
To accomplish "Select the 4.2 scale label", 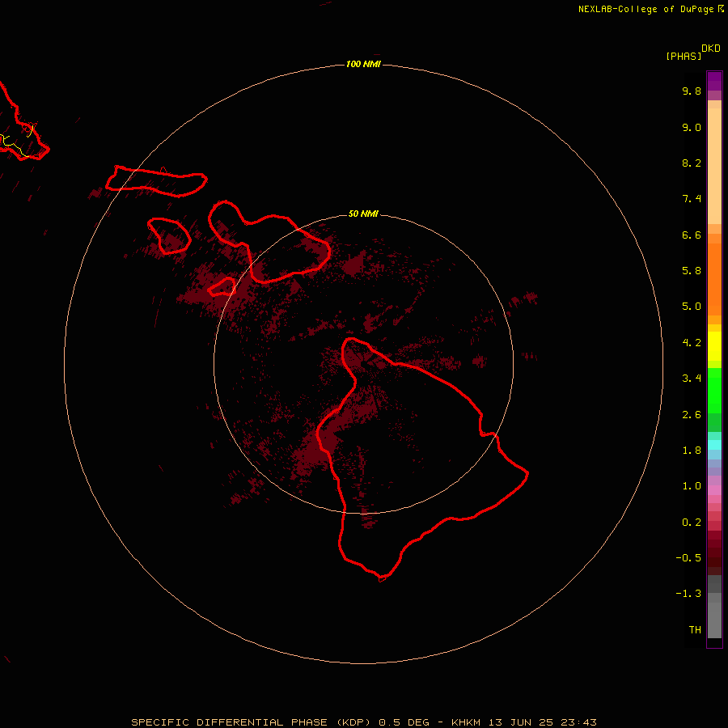I will pyautogui.click(x=692, y=343).
